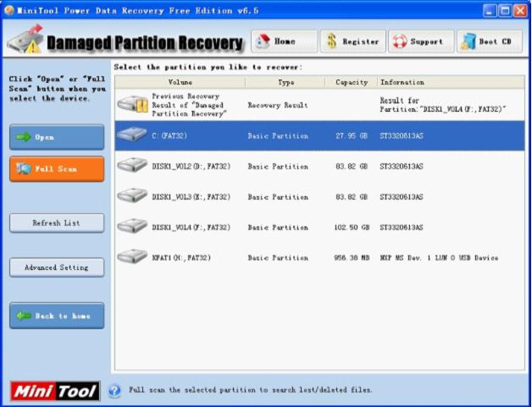The width and height of the screenshot is (532, 407).
Task: Click drive icon for DISK1_VOL3
Action: point(132,195)
